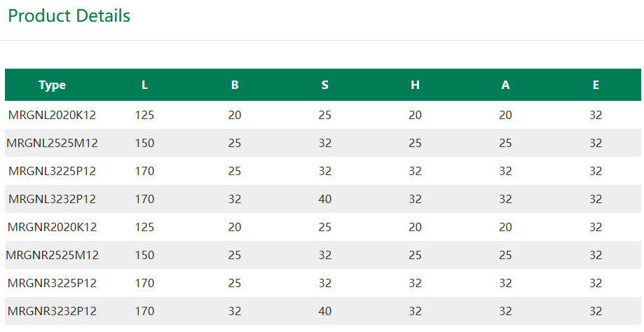Click the L column header
Image resolution: width=644 pixels, height=332 pixels.
pyautogui.click(x=144, y=85)
